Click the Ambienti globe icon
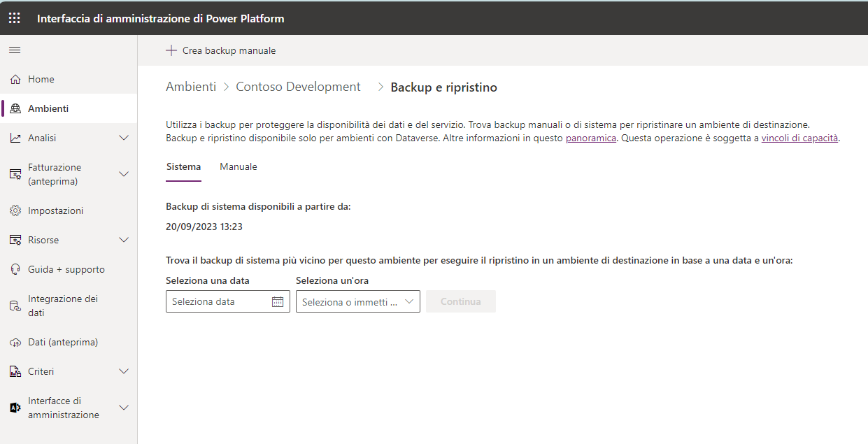 coord(15,109)
